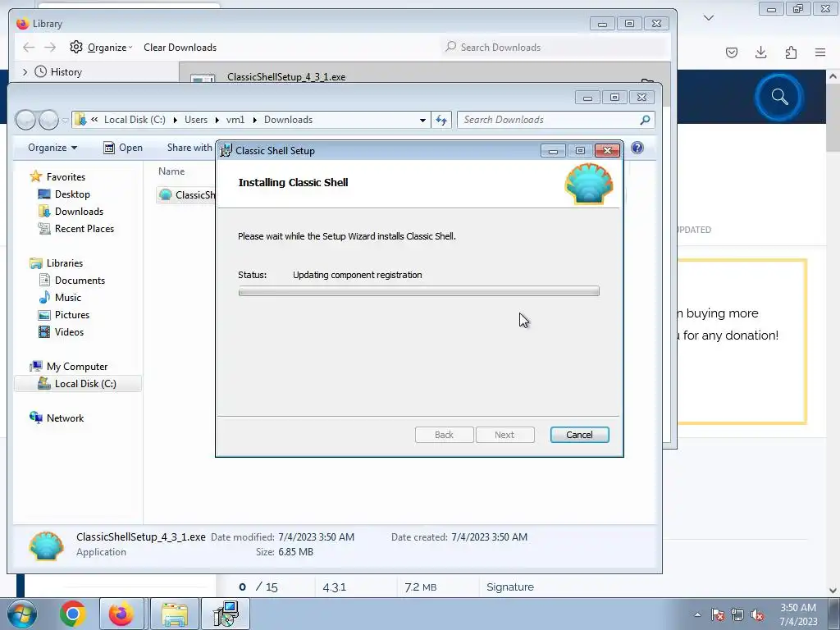Switch to the installer taskbar button

(226, 614)
